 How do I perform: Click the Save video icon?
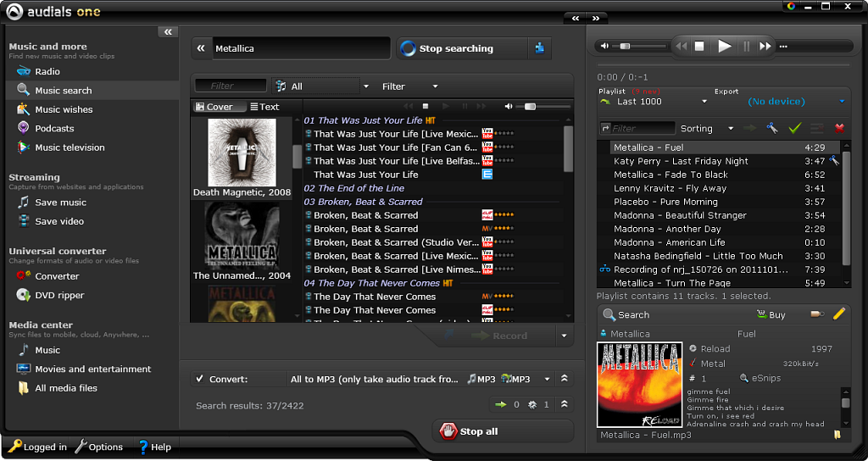coord(23,221)
